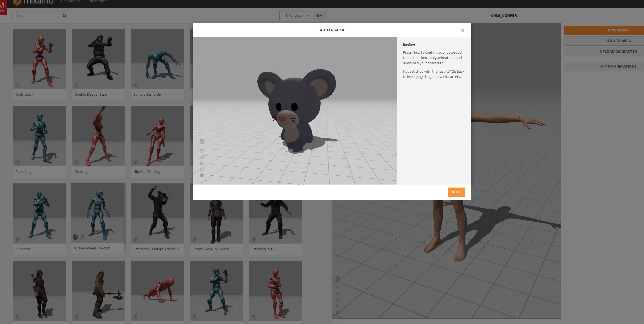Select Reloading animation thumbnail
This screenshot has width=644, height=324.
40,136
